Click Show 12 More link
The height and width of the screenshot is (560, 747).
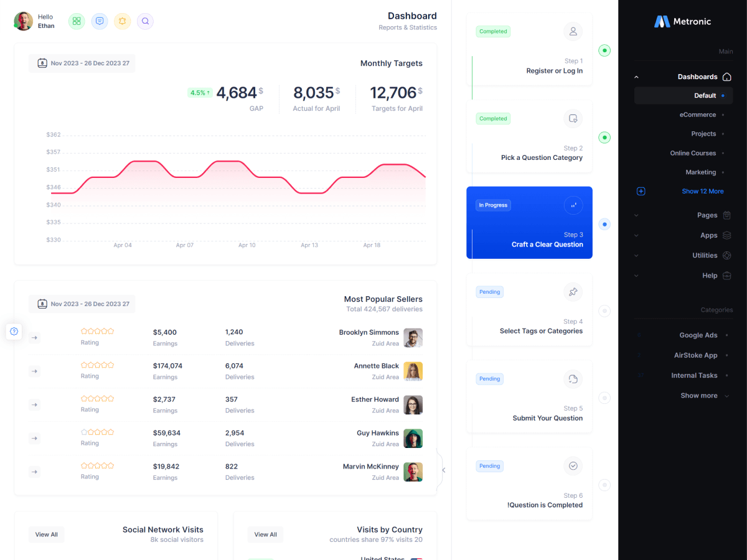coord(703,192)
